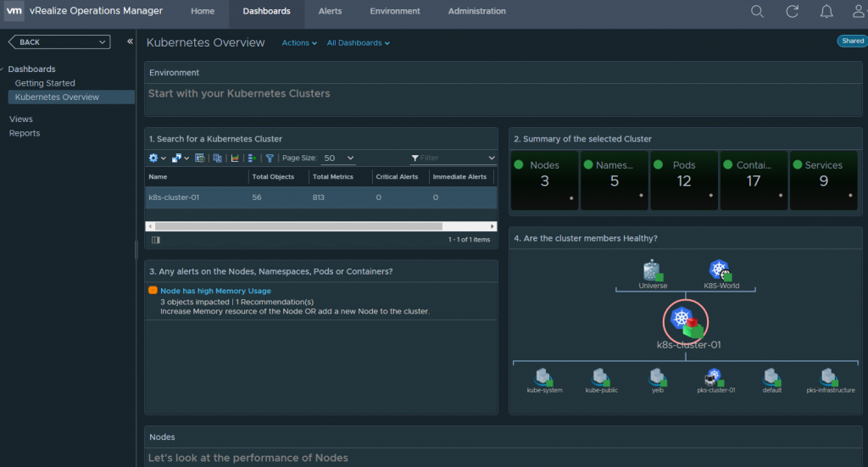Select the kube-system namespace icon

(544, 375)
